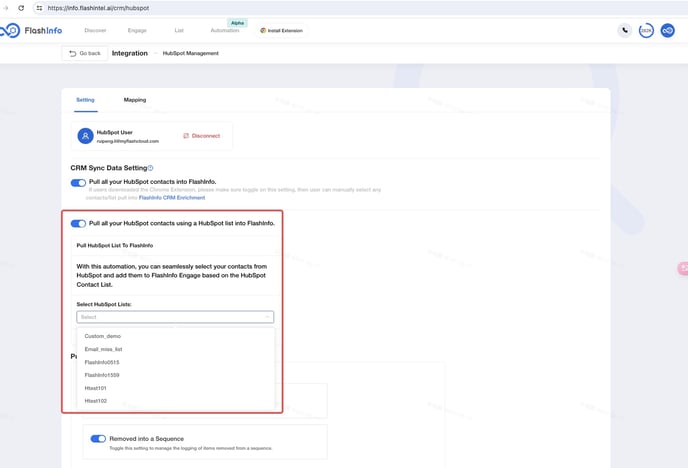This screenshot has width=688, height=468.
Task: Open the Automation menu
Action: pos(225,30)
